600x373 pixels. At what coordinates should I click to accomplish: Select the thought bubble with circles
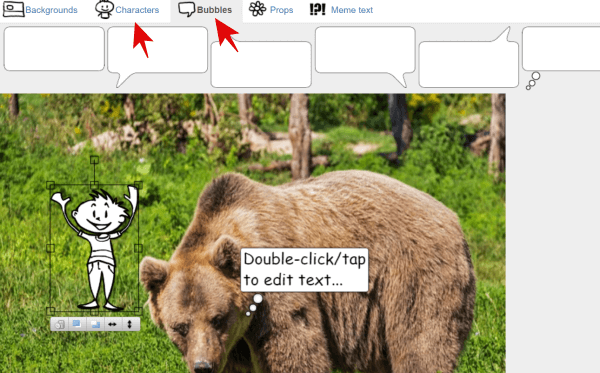[561, 57]
